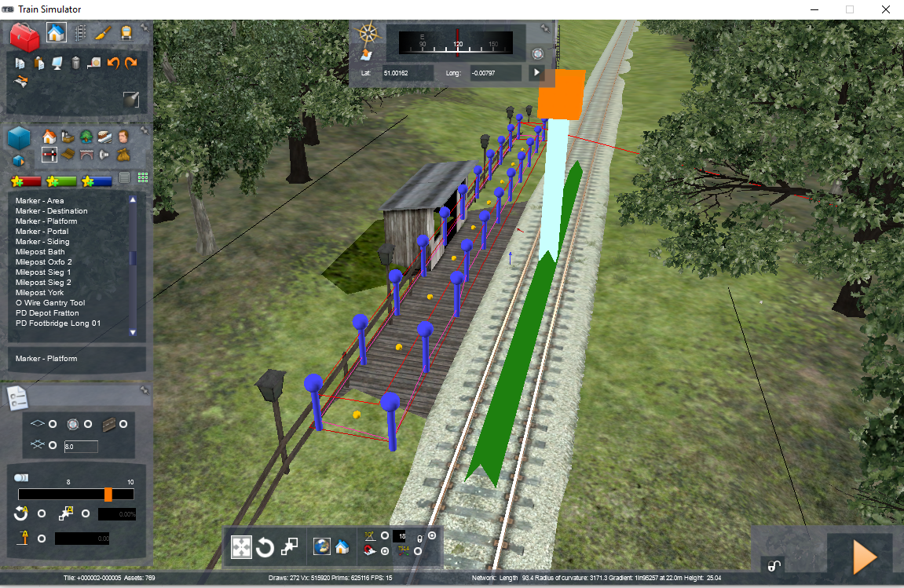Viewport: 904px width, 588px height.
Task: Expand coordinates panel with arrow button
Action: 536,73
